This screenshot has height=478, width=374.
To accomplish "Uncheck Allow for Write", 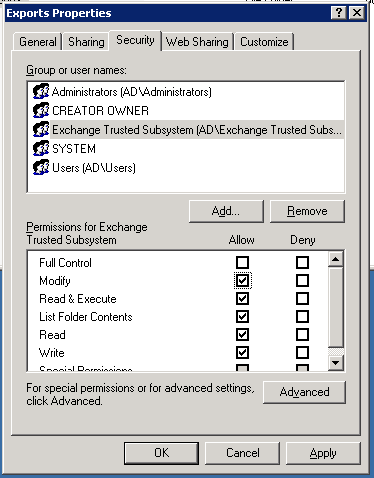I will pos(242,353).
